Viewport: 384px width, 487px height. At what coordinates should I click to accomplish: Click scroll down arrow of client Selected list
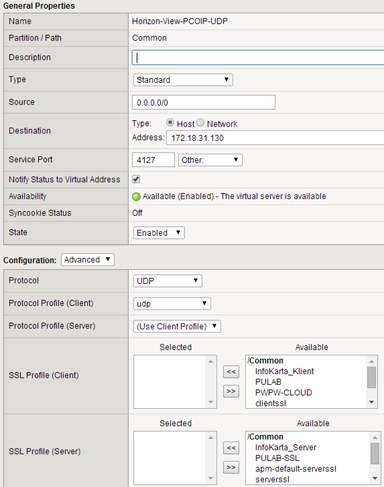point(211,402)
